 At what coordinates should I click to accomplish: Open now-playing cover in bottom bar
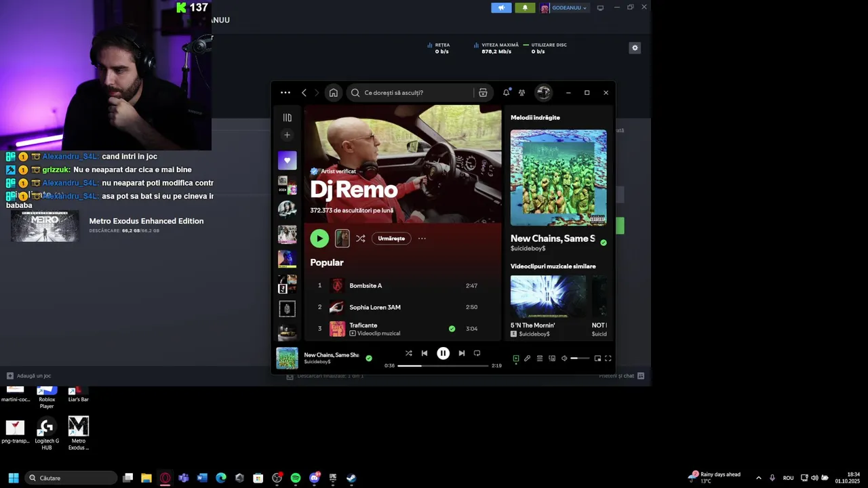click(x=287, y=359)
